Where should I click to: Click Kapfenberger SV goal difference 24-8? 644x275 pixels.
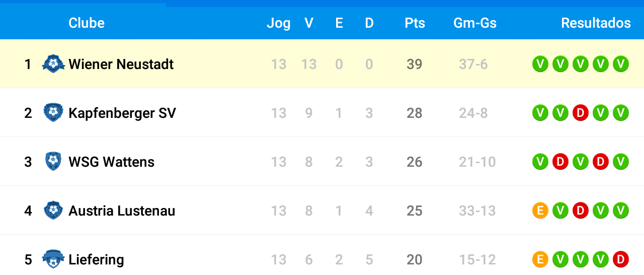click(x=473, y=113)
